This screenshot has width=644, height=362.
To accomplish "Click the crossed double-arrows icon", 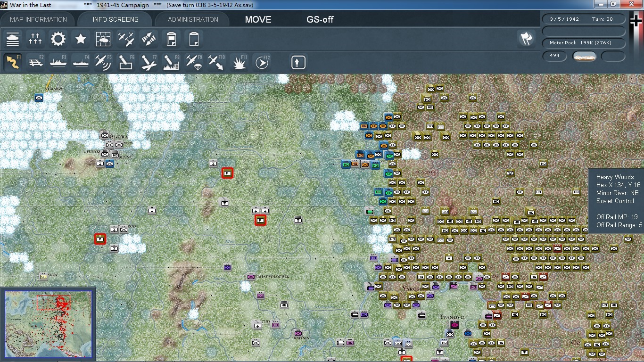I will 149,39.
